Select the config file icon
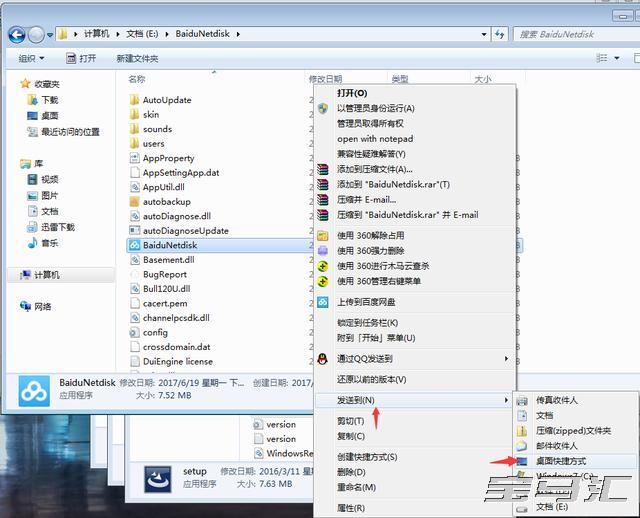 [x=134, y=332]
